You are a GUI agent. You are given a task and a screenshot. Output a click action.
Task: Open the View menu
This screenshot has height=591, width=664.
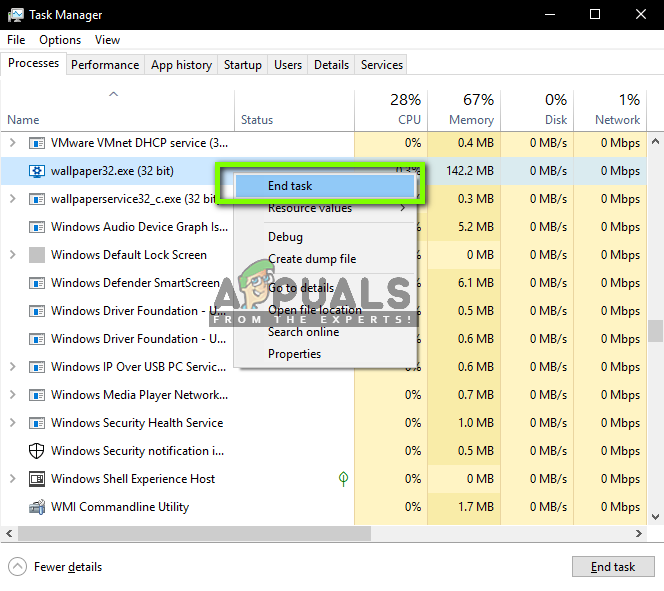coord(108,40)
